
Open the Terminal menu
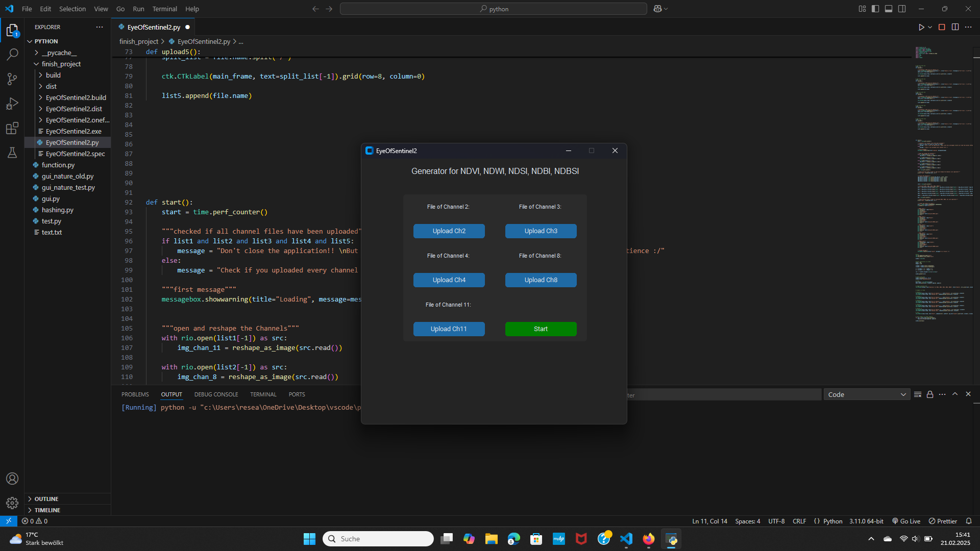pos(164,9)
